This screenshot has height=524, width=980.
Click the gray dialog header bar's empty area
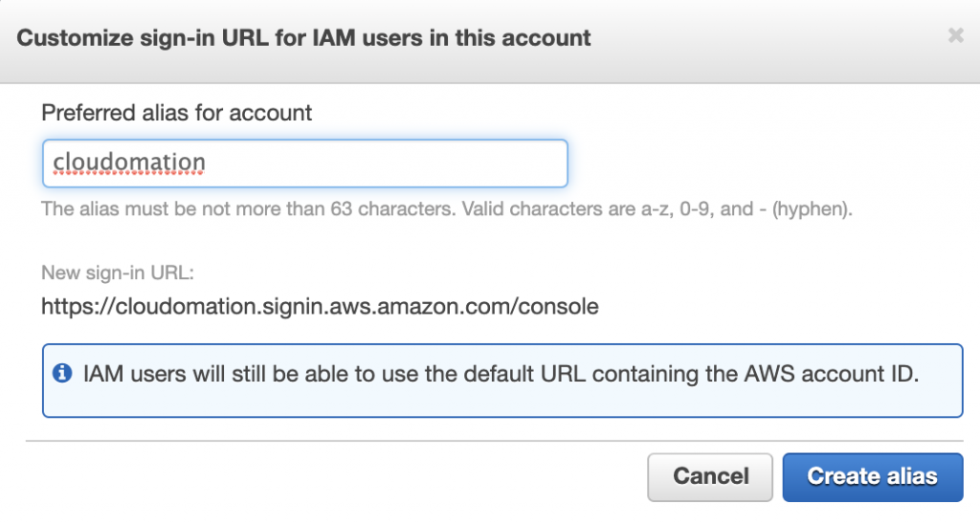click(x=766, y=39)
